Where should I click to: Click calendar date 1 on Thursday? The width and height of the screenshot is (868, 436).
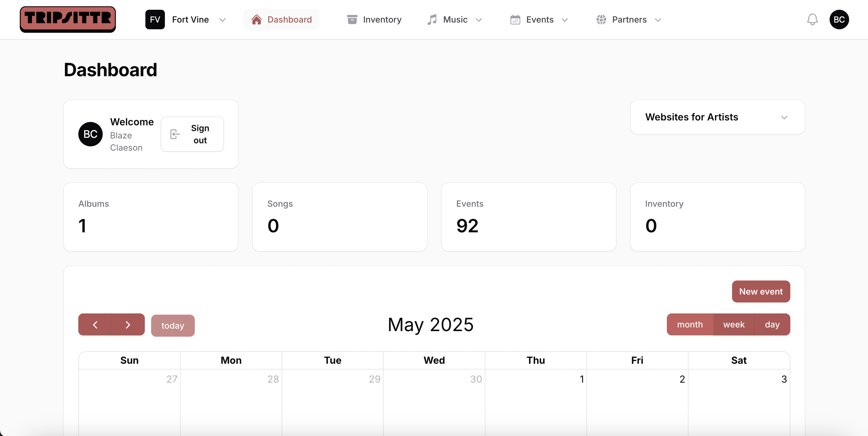(x=582, y=379)
